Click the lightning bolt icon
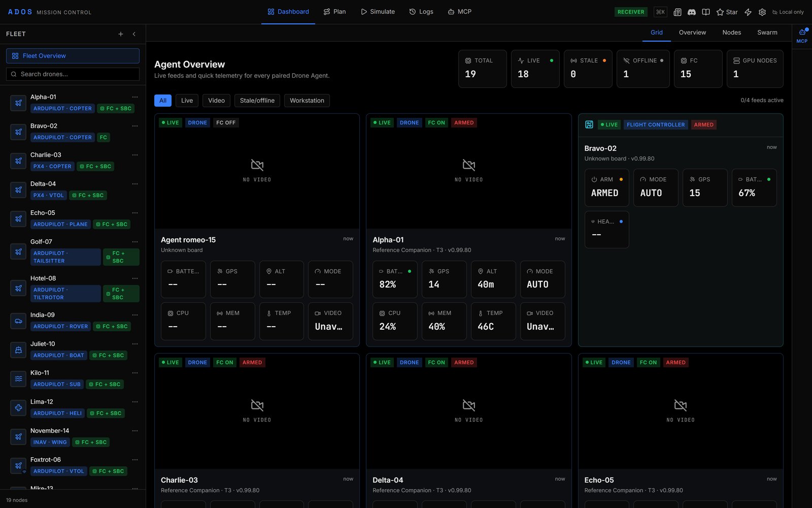This screenshot has width=812, height=508. pyautogui.click(x=748, y=12)
